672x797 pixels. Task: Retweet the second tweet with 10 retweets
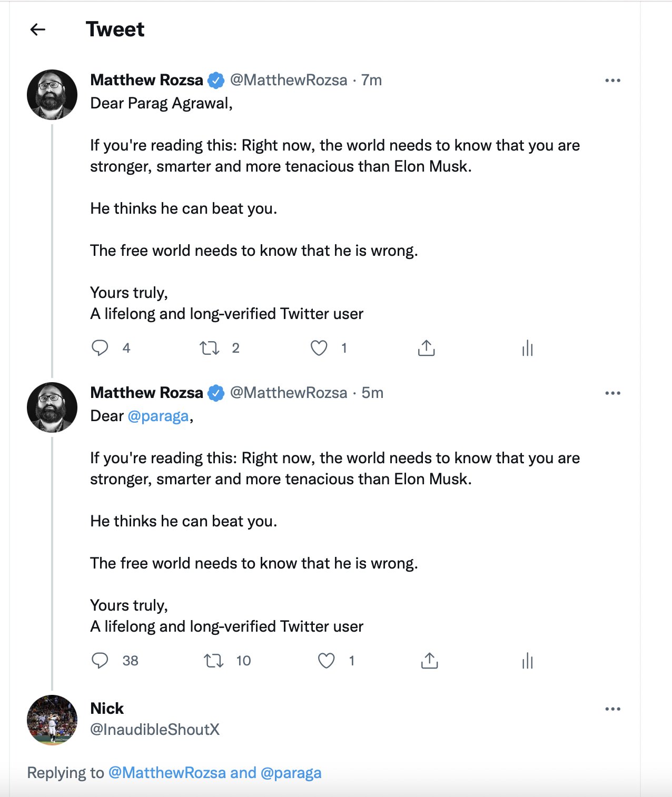point(214,661)
